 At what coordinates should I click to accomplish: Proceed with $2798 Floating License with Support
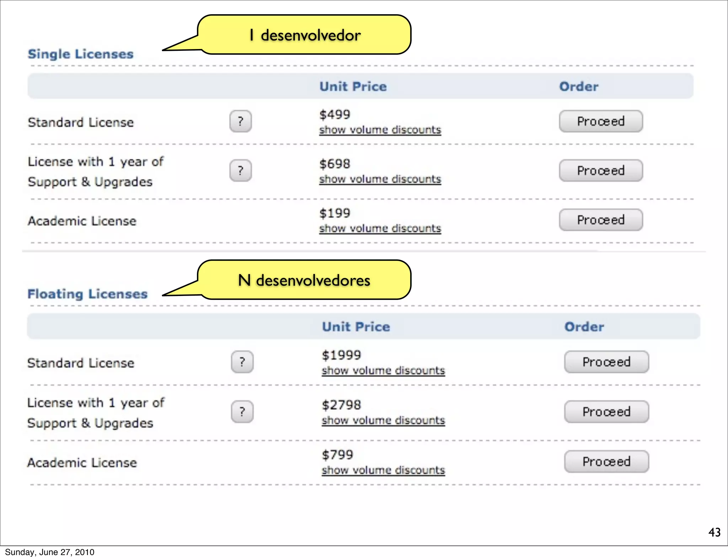[x=606, y=412]
